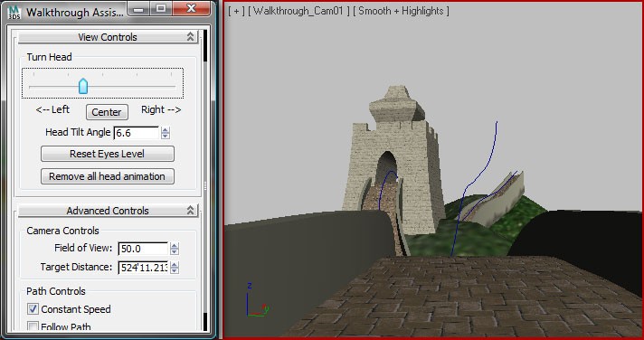
Task: Collapse the Advanced Controls rollout arrow icon
Action: pyautogui.click(x=190, y=211)
